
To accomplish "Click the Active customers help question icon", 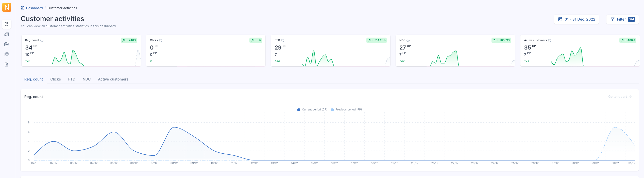I will (x=550, y=40).
